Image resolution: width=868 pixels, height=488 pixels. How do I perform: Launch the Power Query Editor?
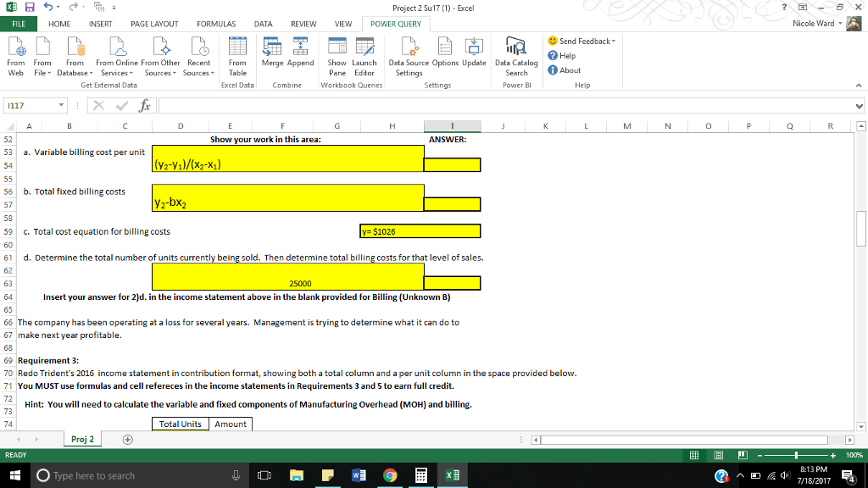point(364,58)
